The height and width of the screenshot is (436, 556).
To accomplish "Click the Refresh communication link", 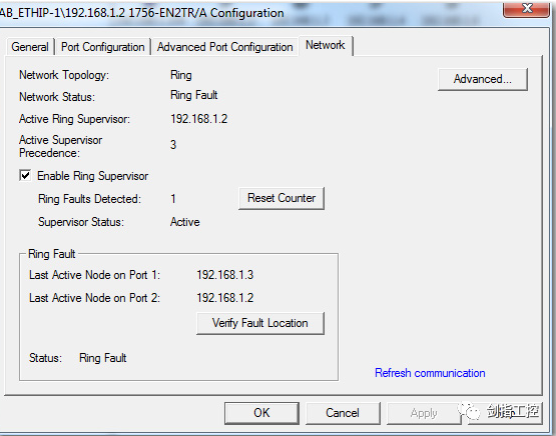I will 430,373.
